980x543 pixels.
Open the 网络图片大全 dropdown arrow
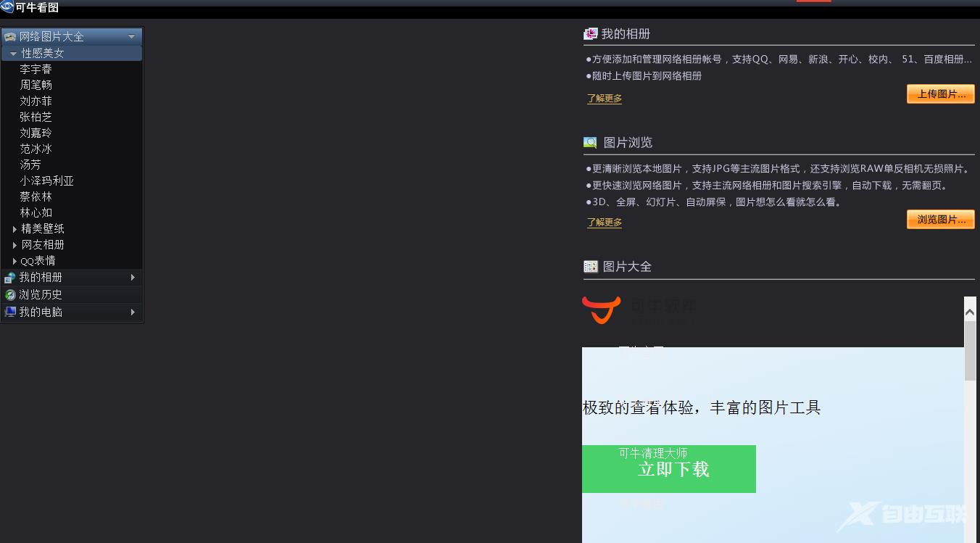pos(131,36)
